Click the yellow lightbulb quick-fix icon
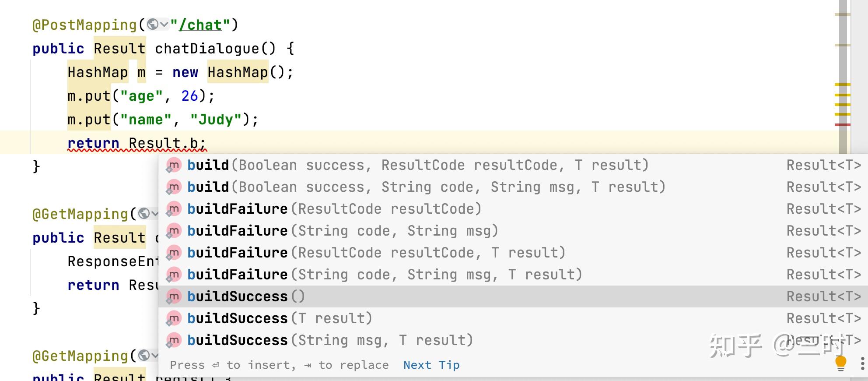Viewport: 868px width, 381px height. (841, 363)
